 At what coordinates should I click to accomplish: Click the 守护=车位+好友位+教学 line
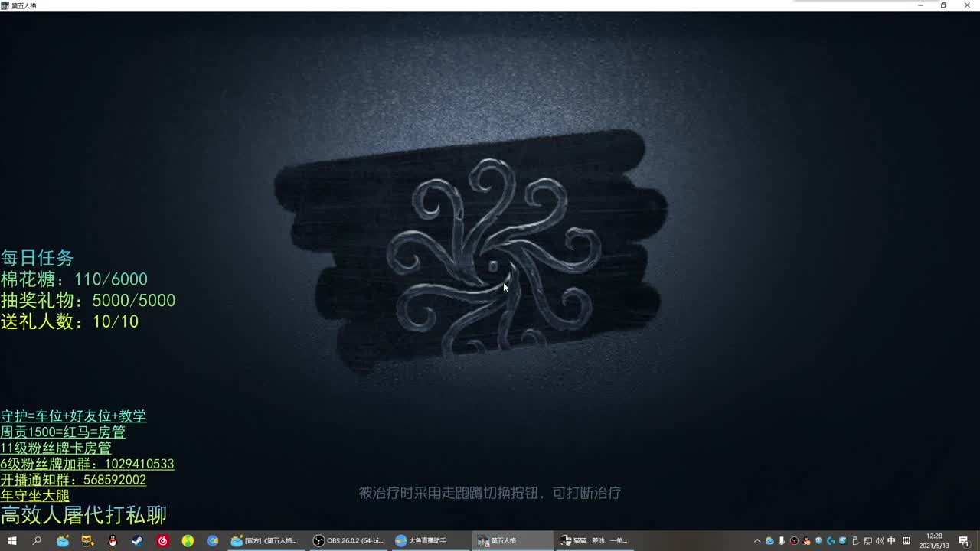pos(73,416)
